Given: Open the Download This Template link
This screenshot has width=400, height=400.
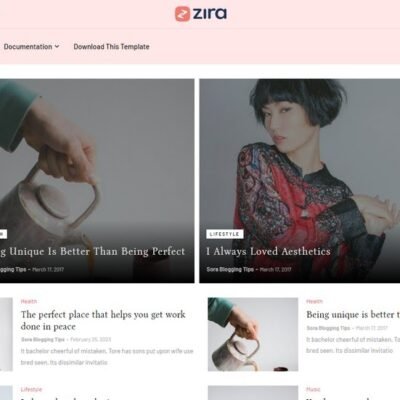Looking at the screenshot, I should (111, 47).
